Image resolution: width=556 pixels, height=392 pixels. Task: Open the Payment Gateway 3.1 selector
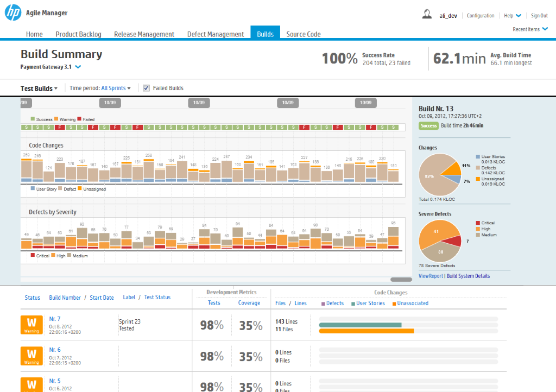[x=50, y=66]
